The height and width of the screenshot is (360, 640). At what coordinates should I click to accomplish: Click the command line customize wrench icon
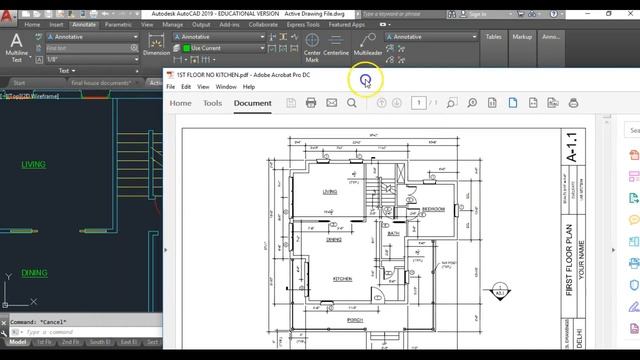pyautogui.click(x=4, y=333)
